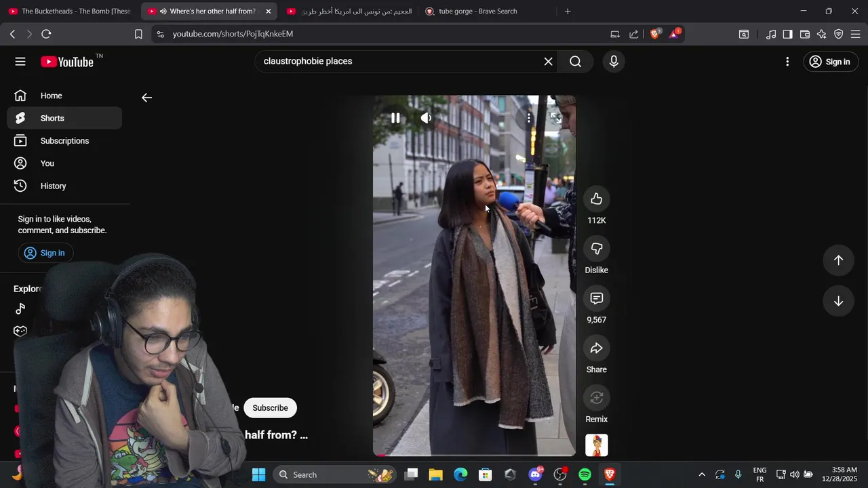The width and height of the screenshot is (868, 488).
Task: Open the Short's more options menu
Action: tap(529, 118)
